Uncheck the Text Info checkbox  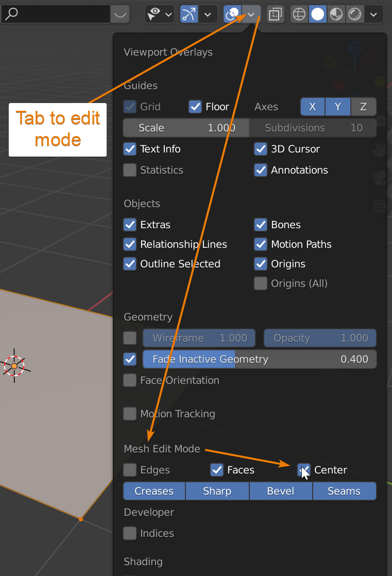coord(130,149)
